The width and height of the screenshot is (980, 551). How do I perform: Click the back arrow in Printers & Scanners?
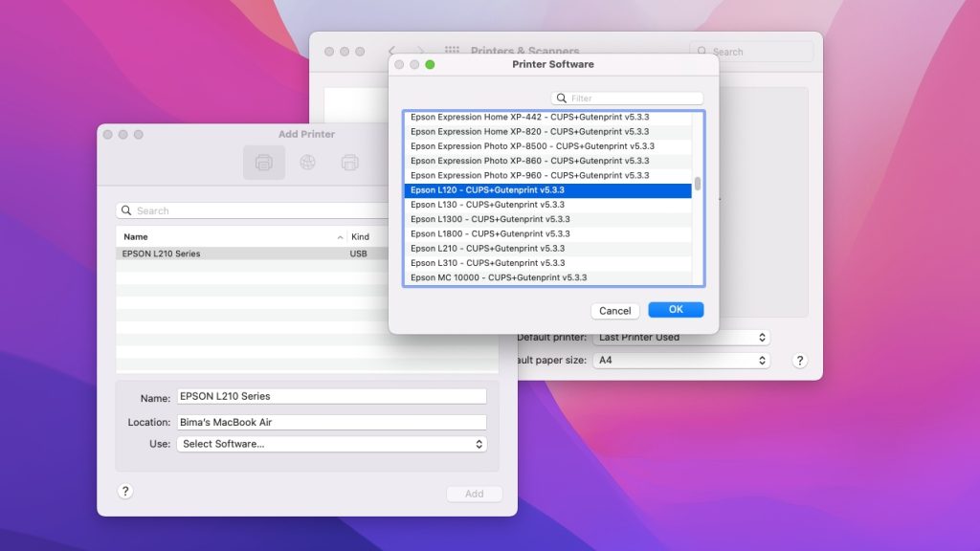click(391, 52)
